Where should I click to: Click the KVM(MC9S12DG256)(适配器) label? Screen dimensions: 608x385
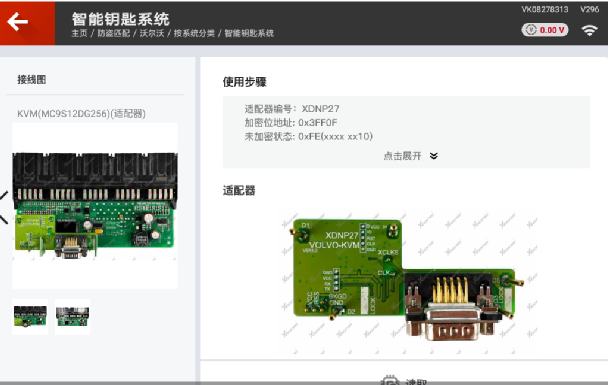coord(81,114)
